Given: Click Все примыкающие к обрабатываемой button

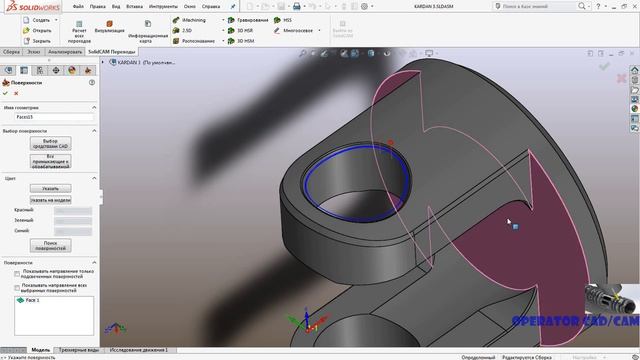Looking at the screenshot, I should (x=51, y=161).
